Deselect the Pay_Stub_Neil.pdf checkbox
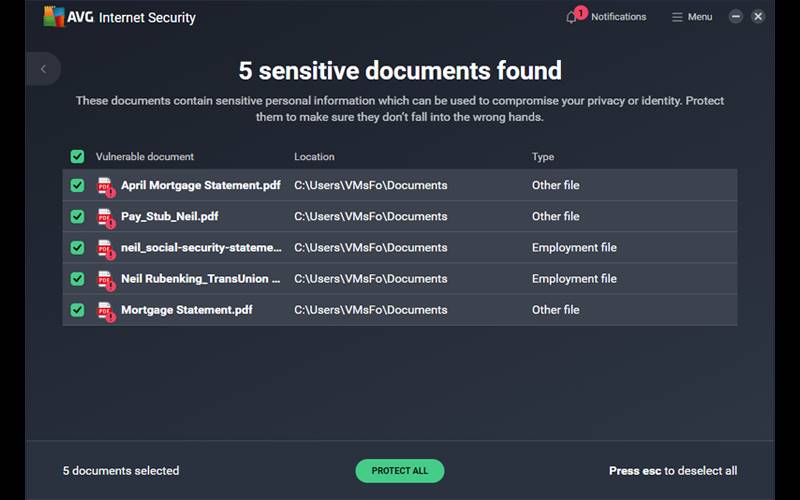The height and width of the screenshot is (500, 800). [x=77, y=217]
